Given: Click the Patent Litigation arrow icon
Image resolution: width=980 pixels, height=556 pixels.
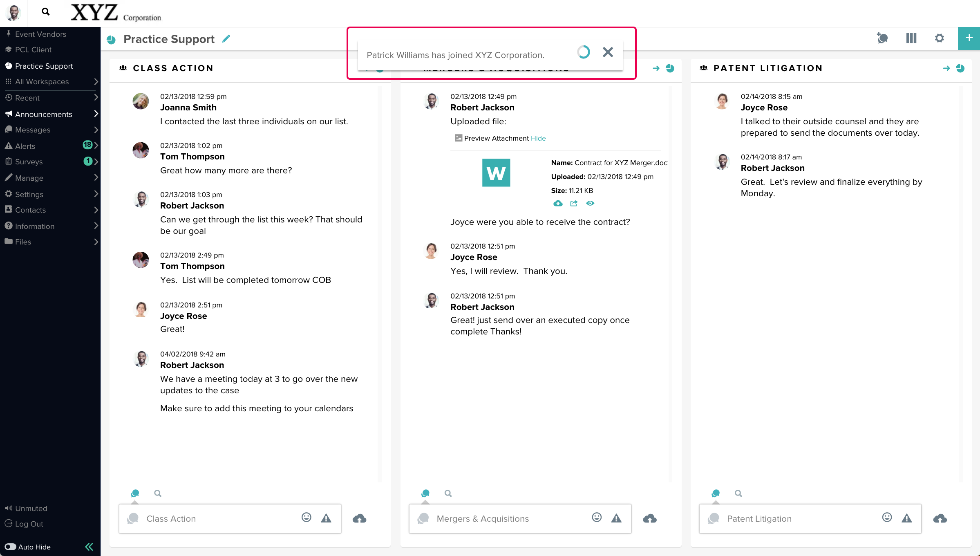Looking at the screenshot, I should [x=946, y=68].
